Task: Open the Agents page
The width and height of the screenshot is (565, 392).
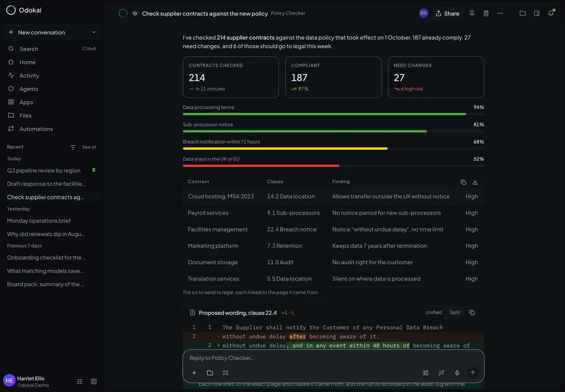Action: click(52, 89)
